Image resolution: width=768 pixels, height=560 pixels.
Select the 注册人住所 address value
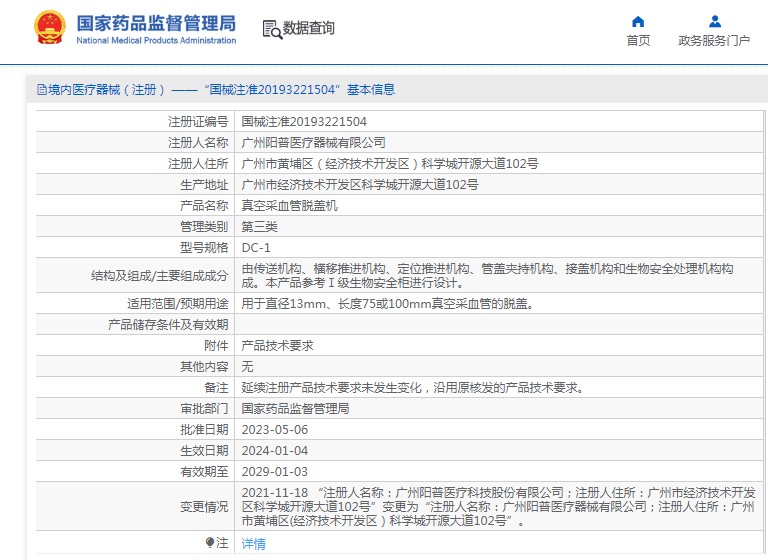pos(390,164)
